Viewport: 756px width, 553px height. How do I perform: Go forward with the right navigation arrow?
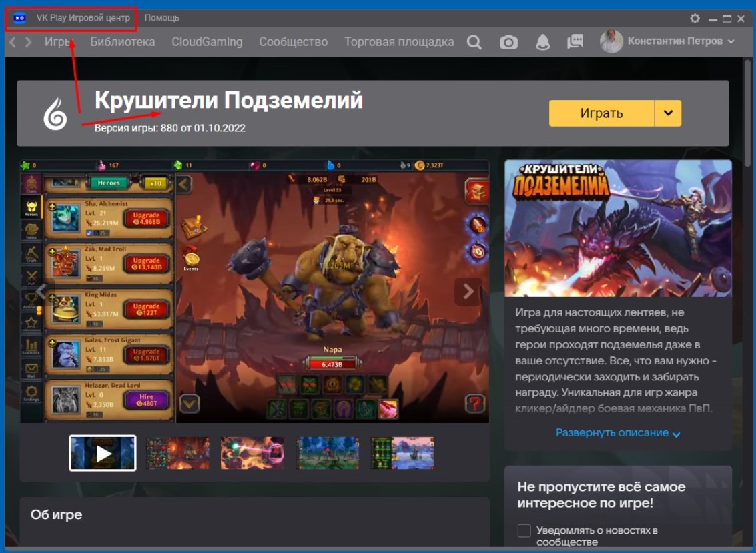[x=28, y=42]
